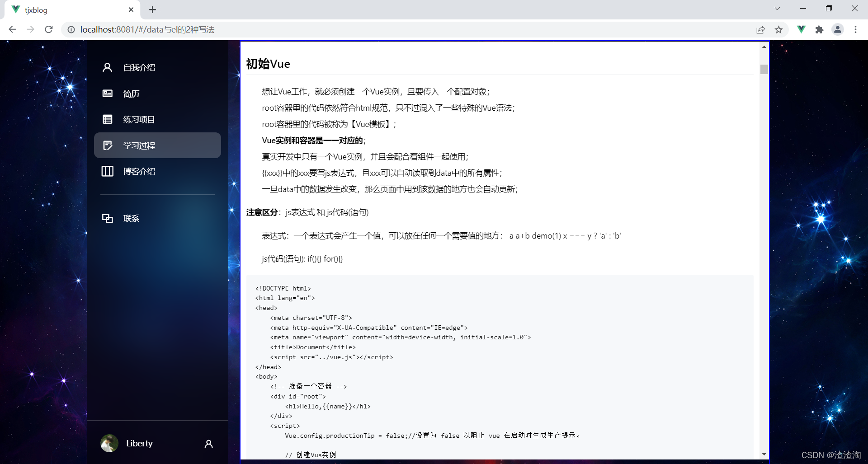Click the Liberty avatar picture

click(109, 443)
